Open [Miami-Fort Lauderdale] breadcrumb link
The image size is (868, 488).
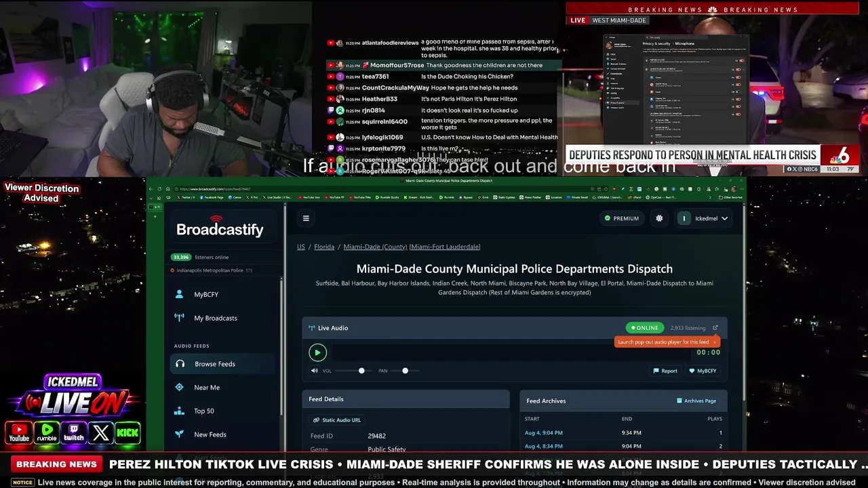445,247
